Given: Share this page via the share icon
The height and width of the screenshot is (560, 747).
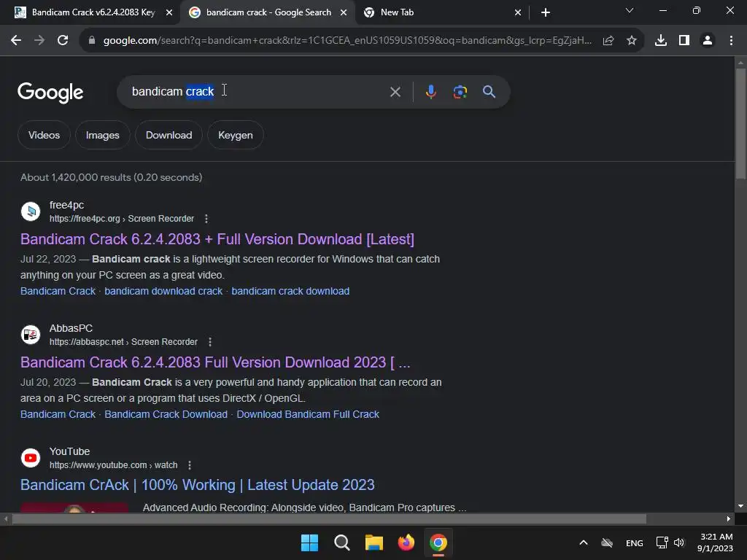Looking at the screenshot, I should tap(608, 41).
